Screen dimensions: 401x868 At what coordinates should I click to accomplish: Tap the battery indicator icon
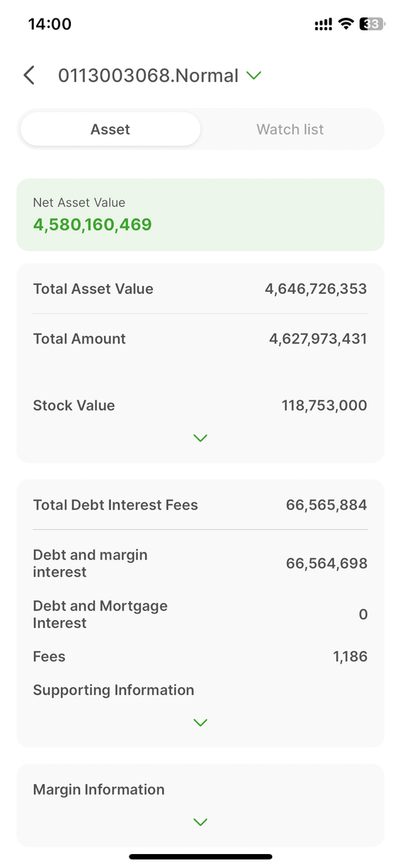point(372,24)
